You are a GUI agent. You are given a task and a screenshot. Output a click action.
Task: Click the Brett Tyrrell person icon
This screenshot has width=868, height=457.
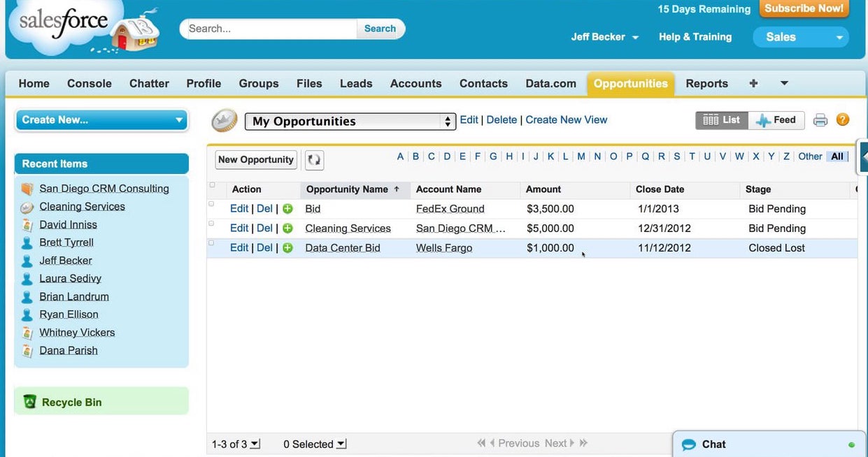[27, 243]
